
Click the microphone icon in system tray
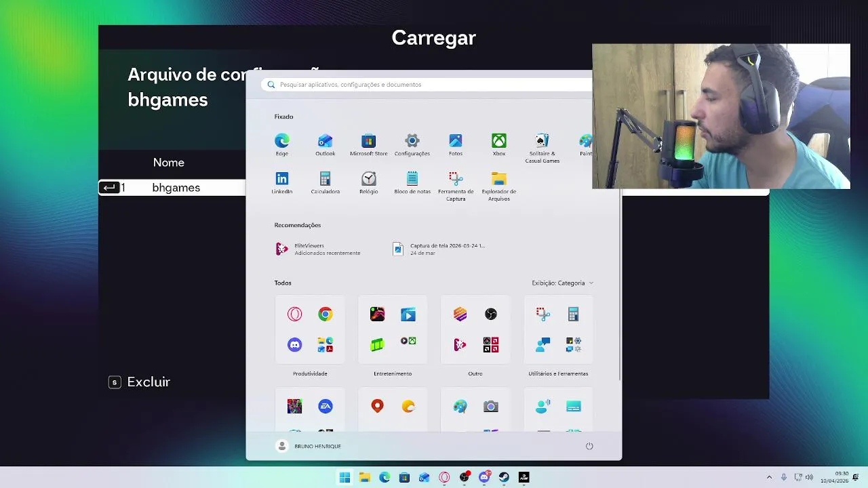[x=784, y=477]
